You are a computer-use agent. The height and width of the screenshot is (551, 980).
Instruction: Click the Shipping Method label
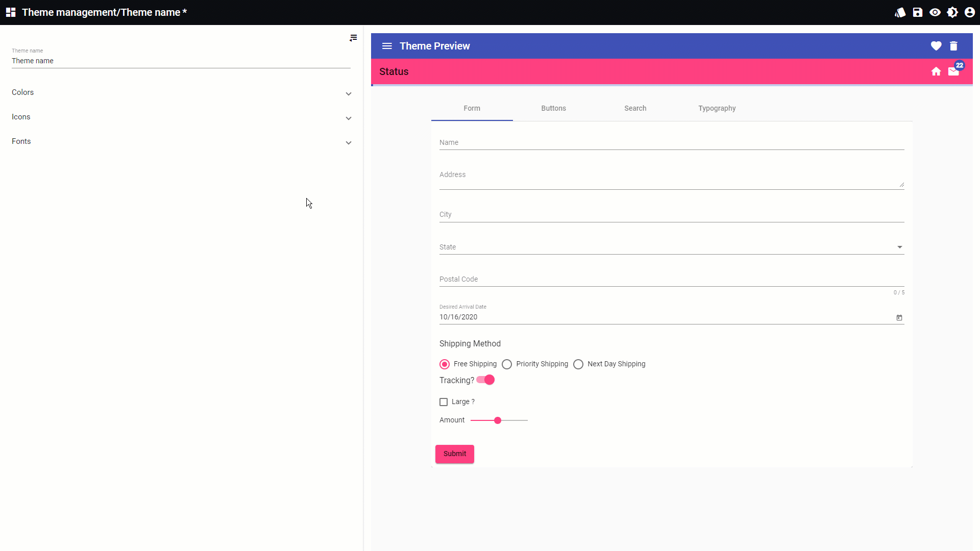click(470, 344)
